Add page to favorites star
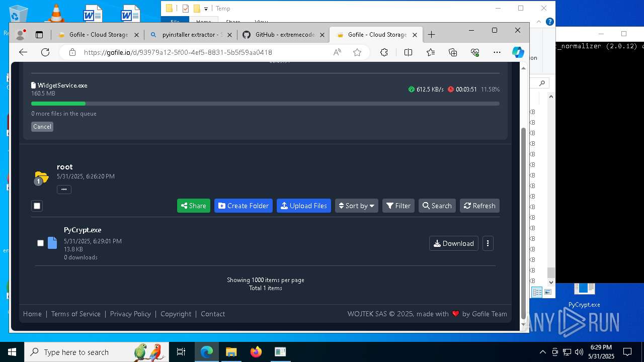Image resolution: width=644 pixels, height=362 pixels. point(357,52)
